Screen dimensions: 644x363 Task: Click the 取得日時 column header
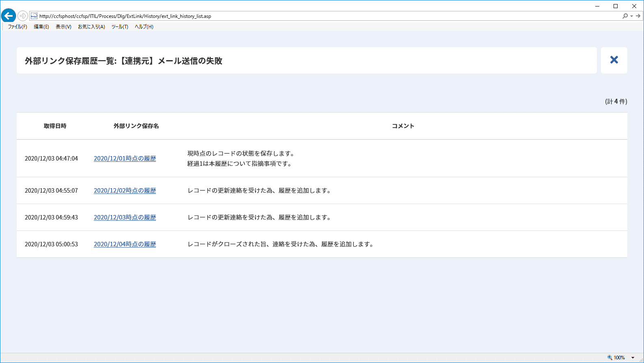(55, 126)
